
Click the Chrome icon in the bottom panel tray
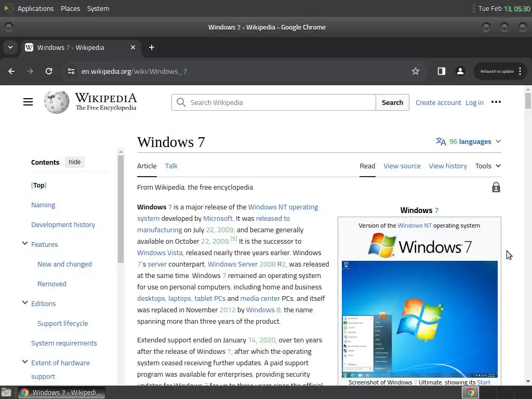coord(470,393)
